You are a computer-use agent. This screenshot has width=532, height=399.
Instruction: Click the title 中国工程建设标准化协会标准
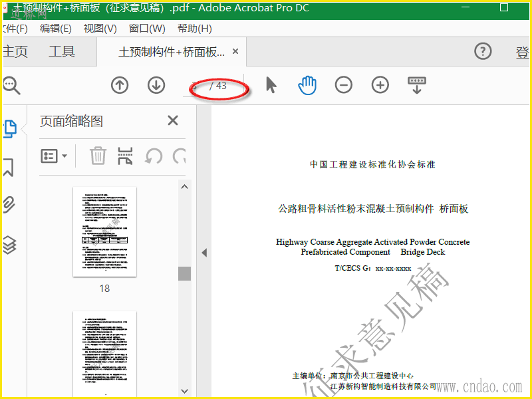[372, 164]
